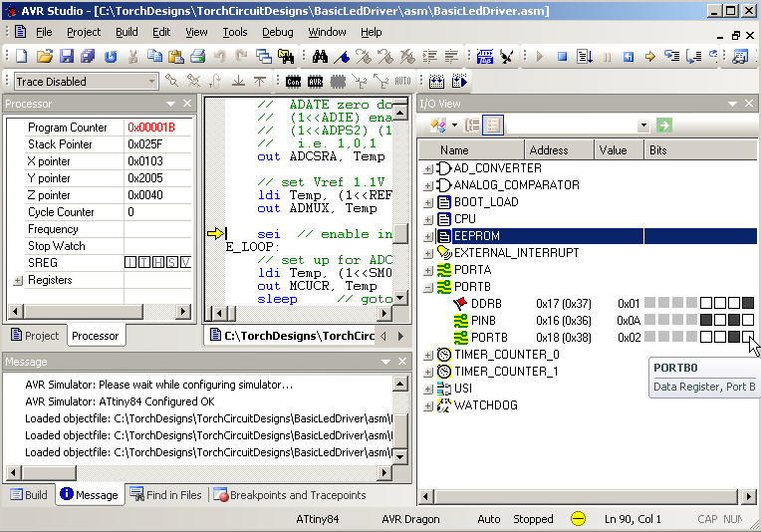761x532 pixels.
Task: Click the green go arrow in I/O View
Action: point(664,126)
